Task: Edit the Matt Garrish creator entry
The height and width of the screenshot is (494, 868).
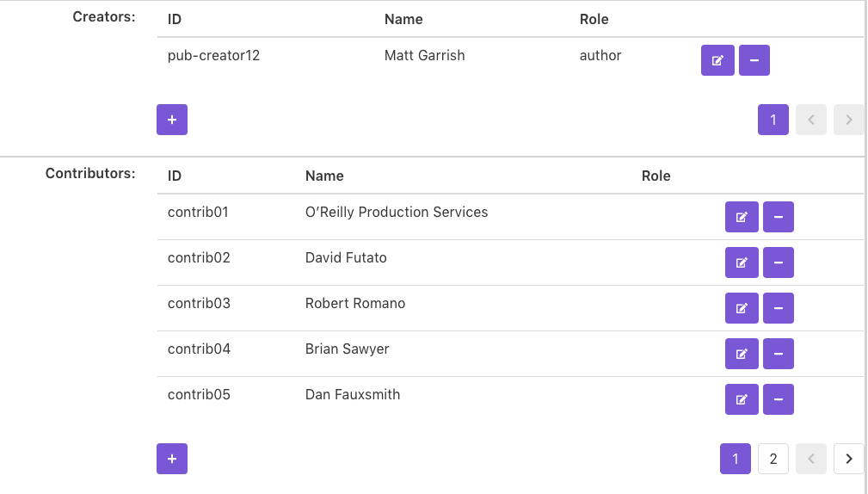Action: pyautogui.click(x=717, y=60)
